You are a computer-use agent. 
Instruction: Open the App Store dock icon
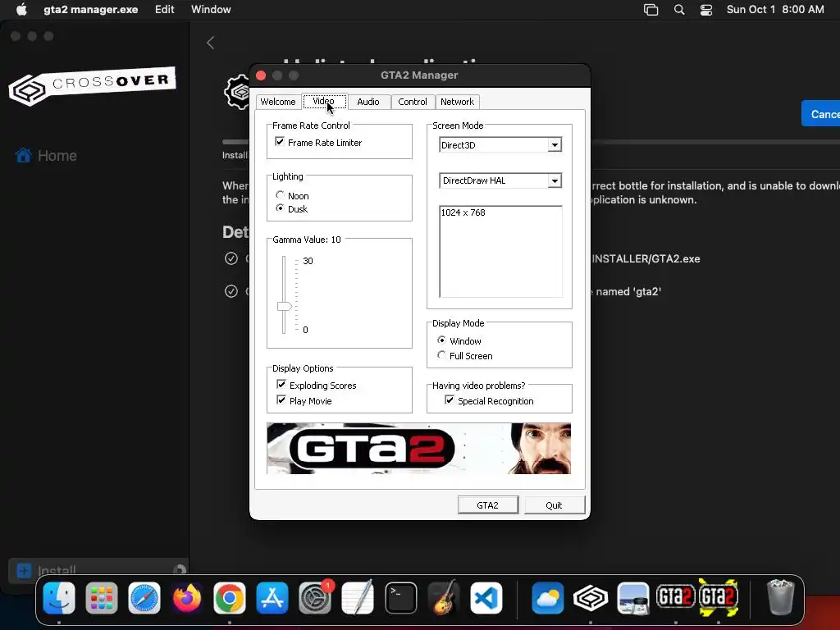[272, 598]
